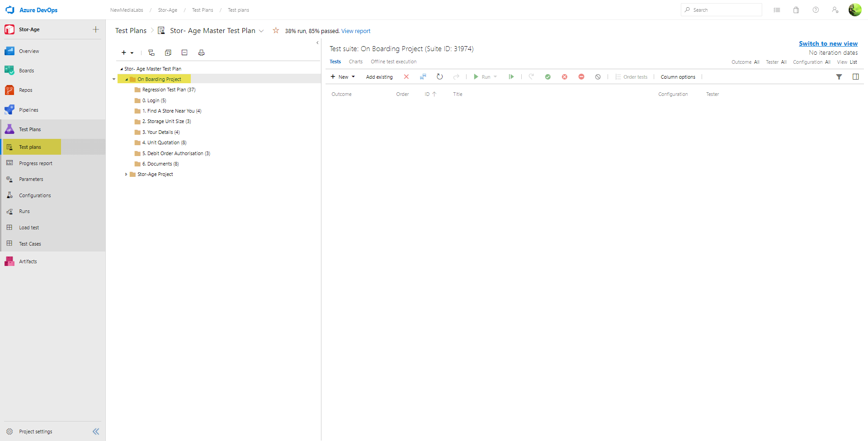Show tests from child suites icon

(151, 53)
